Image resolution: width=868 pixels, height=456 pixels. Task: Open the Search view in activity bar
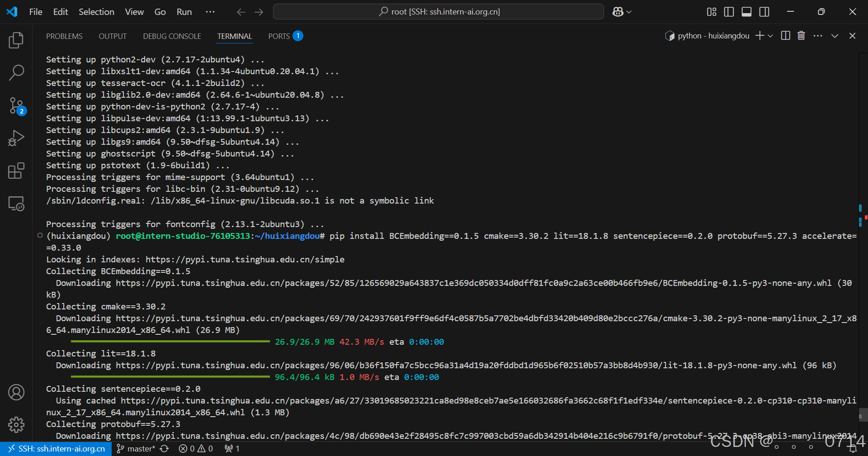click(16, 72)
